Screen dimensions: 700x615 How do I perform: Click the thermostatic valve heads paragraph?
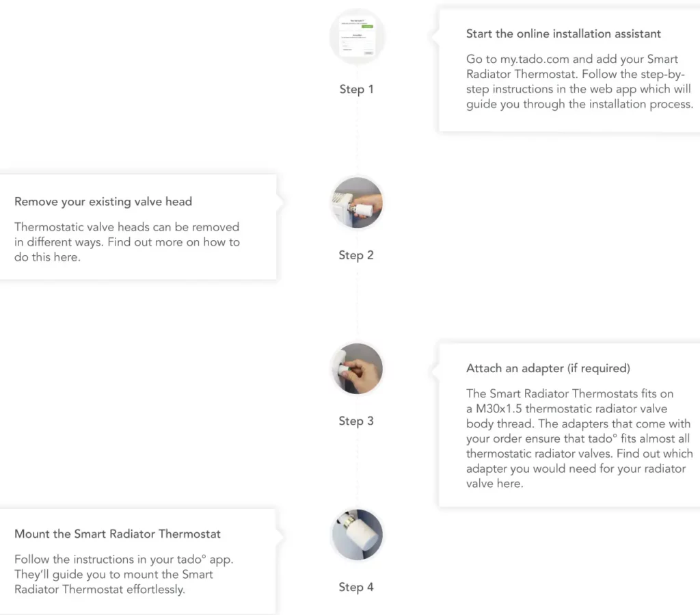(127, 241)
